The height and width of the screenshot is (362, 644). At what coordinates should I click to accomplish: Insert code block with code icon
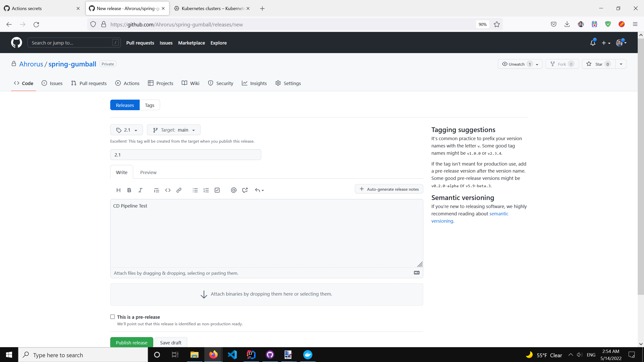click(168, 190)
